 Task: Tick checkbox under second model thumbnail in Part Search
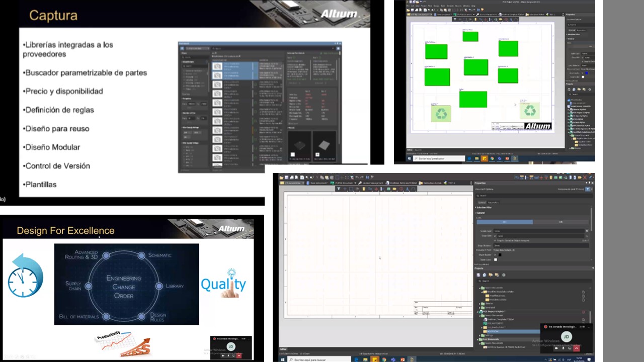317,154
